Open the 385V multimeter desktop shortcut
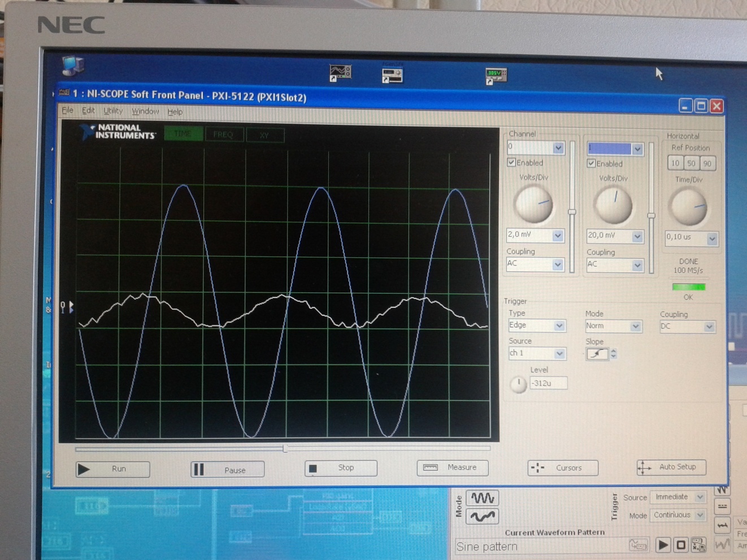Viewport: 747px width, 560px height. point(496,76)
